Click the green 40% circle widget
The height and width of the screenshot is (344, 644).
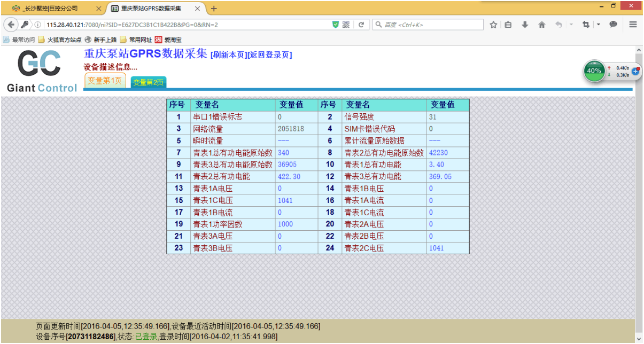point(594,71)
